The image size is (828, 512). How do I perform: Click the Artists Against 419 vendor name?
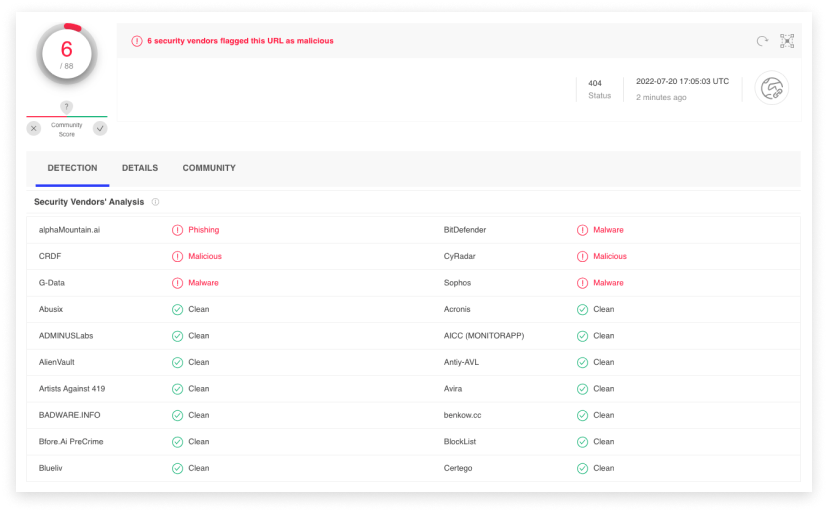coord(72,388)
